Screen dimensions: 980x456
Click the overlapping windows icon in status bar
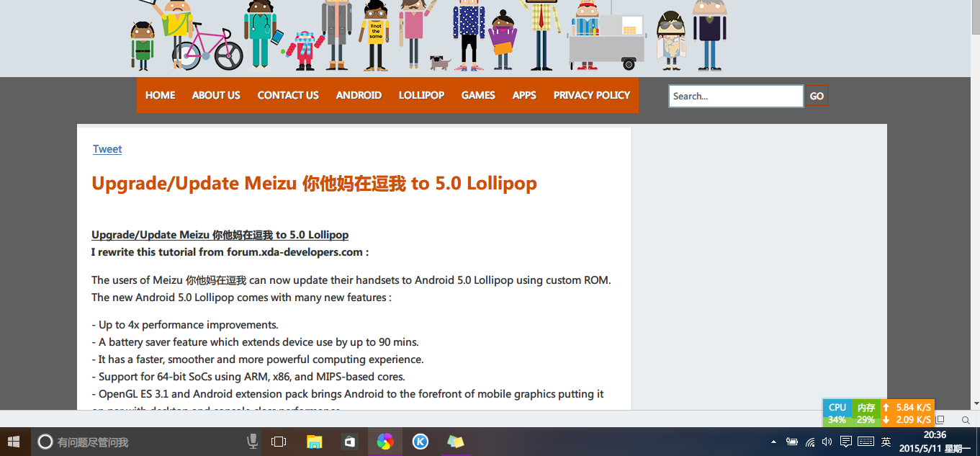click(x=940, y=419)
